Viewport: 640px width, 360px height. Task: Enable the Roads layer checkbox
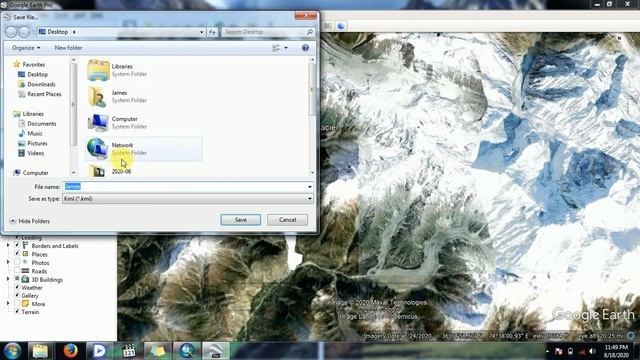pos(17,271)
